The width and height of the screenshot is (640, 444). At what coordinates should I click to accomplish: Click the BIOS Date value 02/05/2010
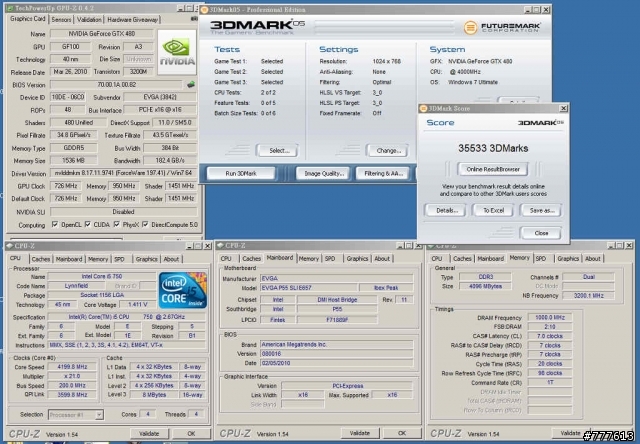(337, 363)
